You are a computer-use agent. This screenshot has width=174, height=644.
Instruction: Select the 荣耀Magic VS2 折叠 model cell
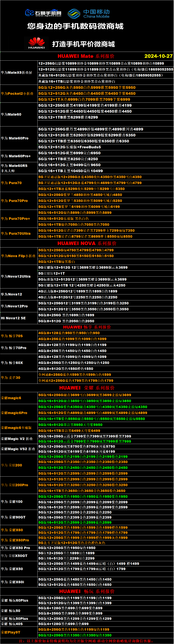coord(19,449)
